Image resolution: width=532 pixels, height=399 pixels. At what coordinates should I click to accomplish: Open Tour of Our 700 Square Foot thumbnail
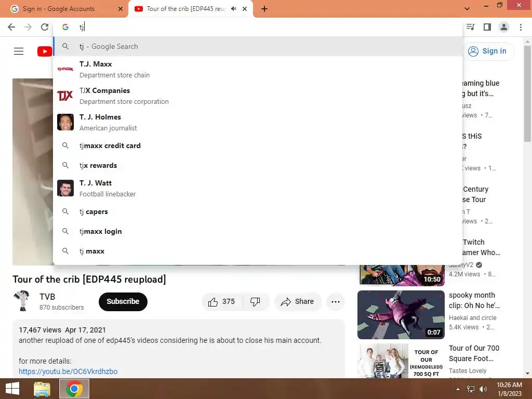(x=401, y=361)
